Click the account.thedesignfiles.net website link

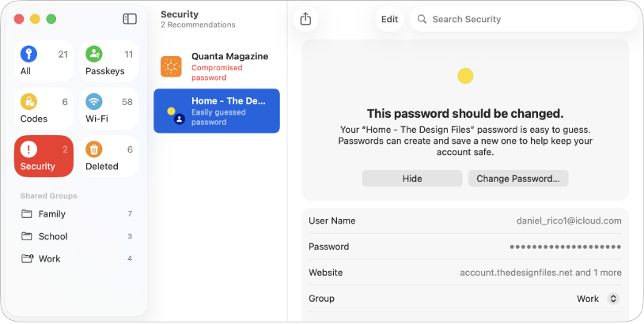point(515,273)
